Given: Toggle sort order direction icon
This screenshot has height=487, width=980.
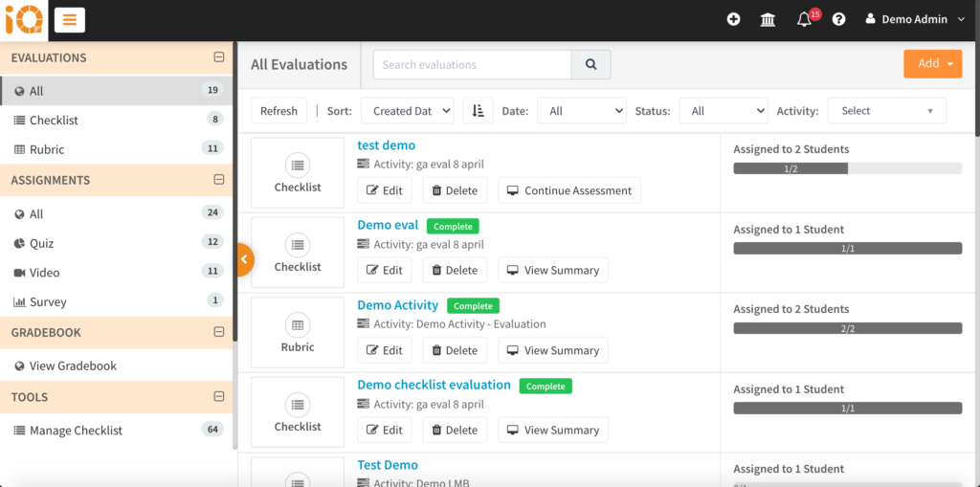Looking at the screenshot, I should coord(478,111).
